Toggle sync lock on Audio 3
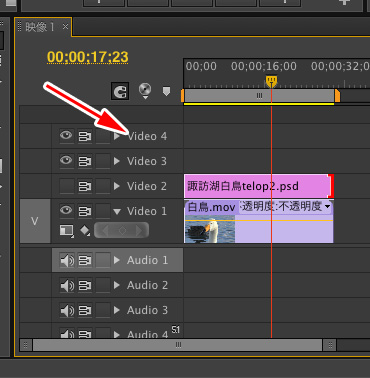 tap(85, 310)
